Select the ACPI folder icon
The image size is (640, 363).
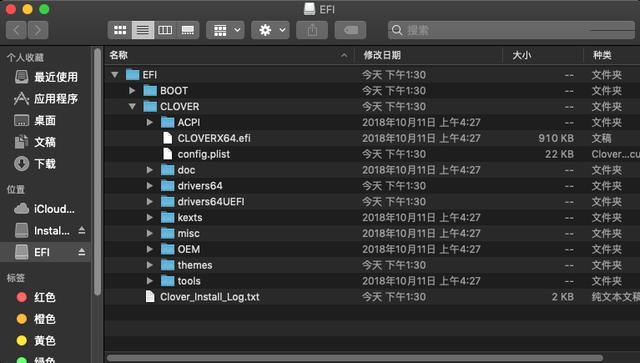(168, 122)
